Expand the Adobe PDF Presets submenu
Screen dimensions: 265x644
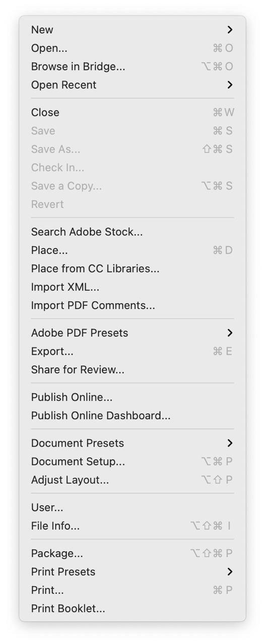click(x=132, y=333)
